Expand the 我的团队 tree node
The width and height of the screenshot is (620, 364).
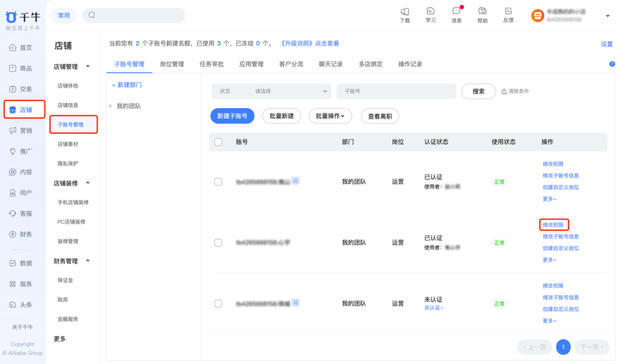coord(111,106)
